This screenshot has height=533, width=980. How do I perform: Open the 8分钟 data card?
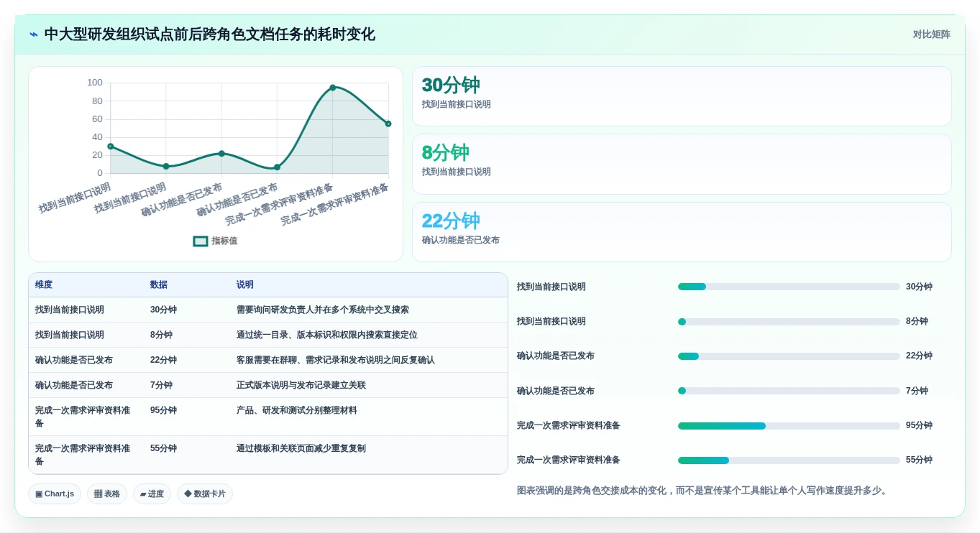(x=682, y=164)
